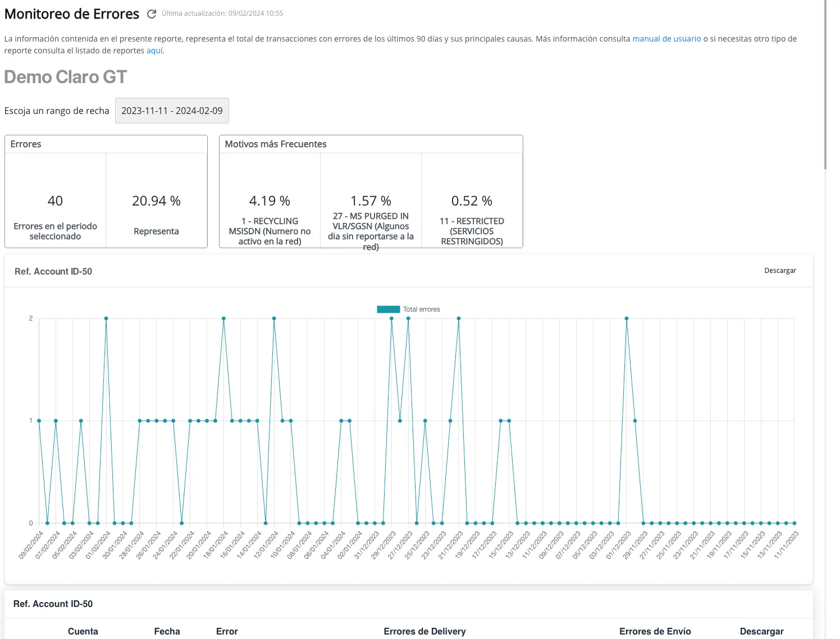Open the manual de usuario link
The width and height of the screenshot is (840, 639).
pos(666,39)
